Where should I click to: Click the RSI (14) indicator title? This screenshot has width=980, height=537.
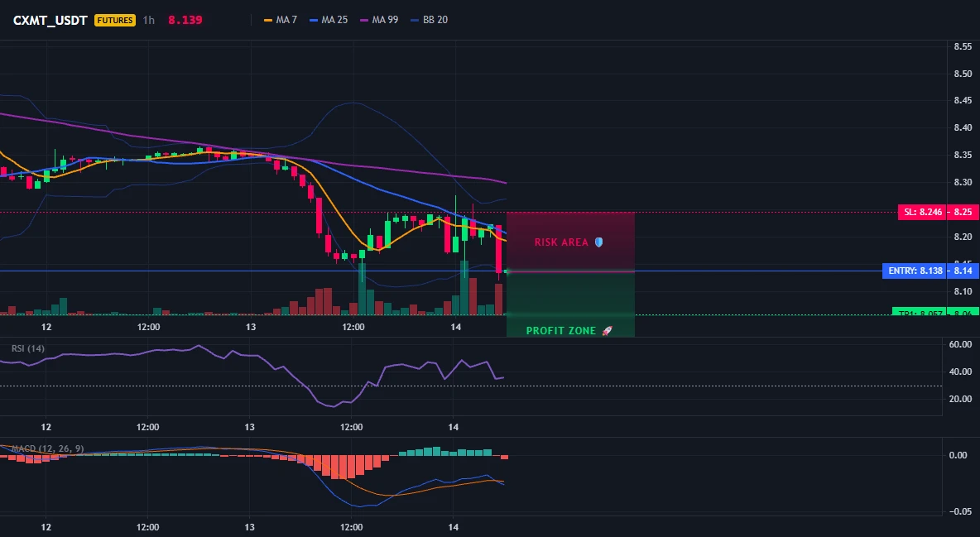tap(28, 348)
